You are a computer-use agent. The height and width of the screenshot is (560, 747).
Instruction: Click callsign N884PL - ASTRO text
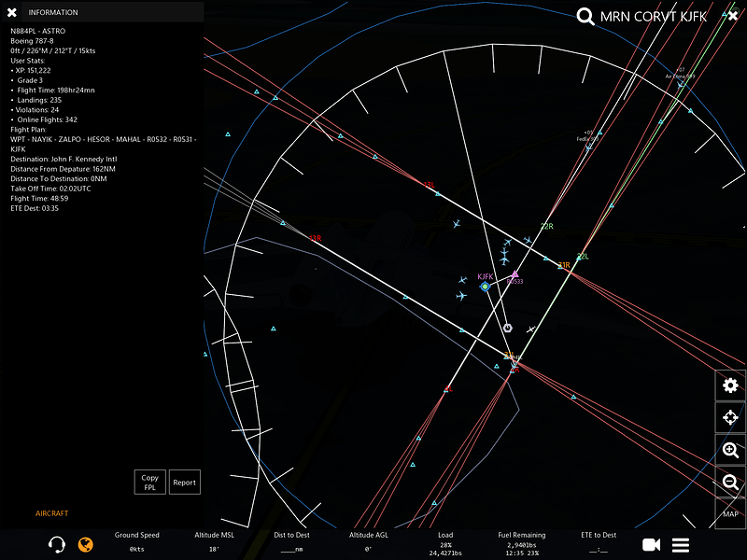tap(38, 31)
